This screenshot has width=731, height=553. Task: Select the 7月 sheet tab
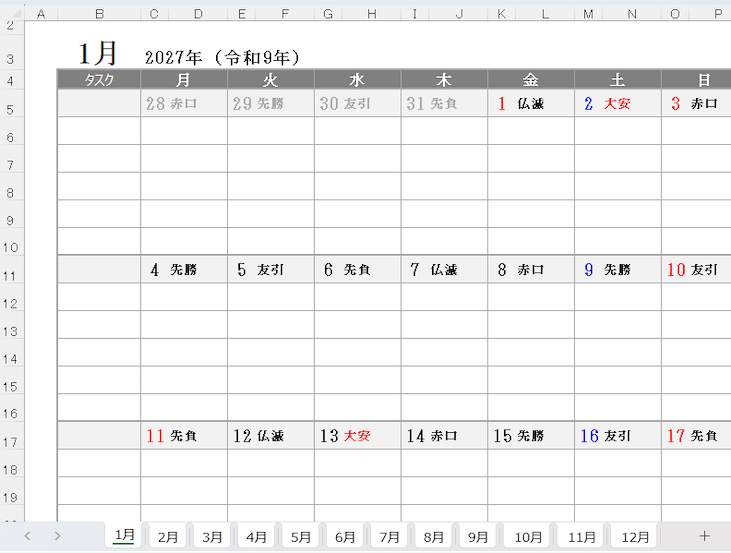tap(389, 537)
